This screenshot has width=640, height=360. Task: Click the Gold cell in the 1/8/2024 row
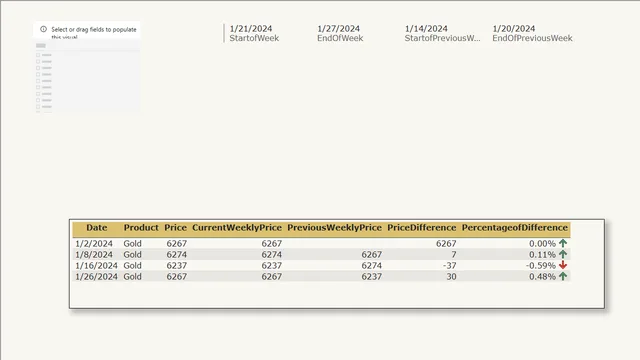pos(133,255)
